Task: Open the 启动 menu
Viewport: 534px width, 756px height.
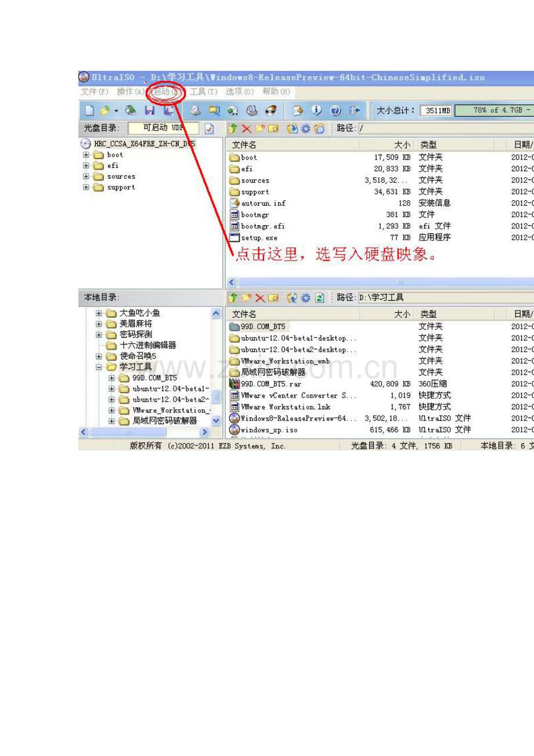Action: tap(166, 92)
